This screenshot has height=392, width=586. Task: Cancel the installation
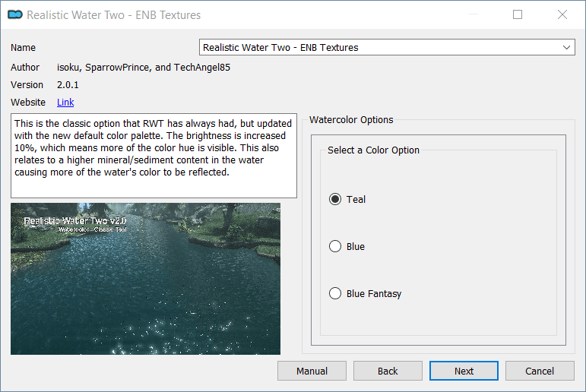pyautogui.click(x=540, y=371)
